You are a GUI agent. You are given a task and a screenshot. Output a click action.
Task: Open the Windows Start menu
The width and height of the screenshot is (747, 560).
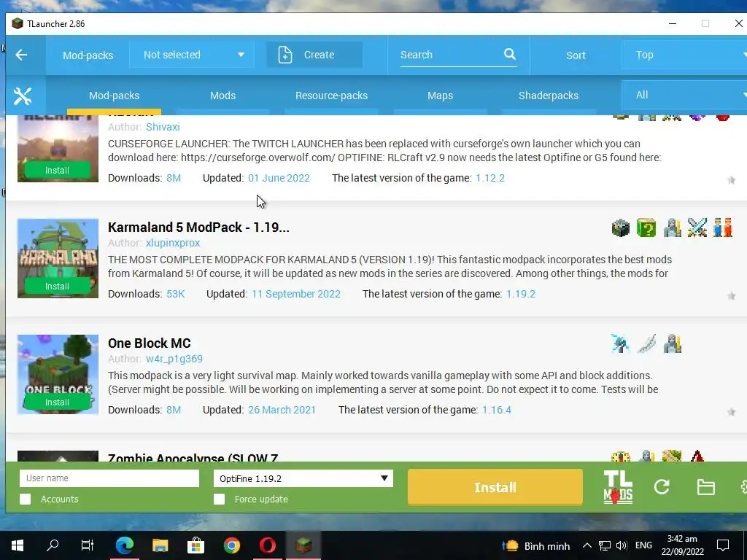18,545
